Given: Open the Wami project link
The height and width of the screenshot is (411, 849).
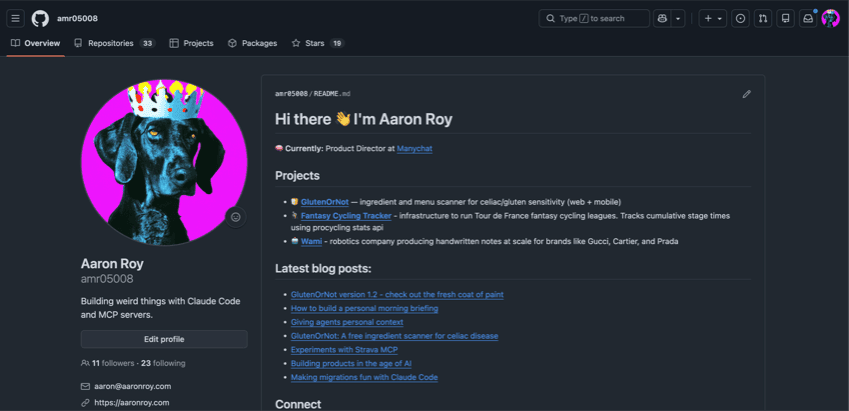Looking at the screenshot, I should coord(311,242).
